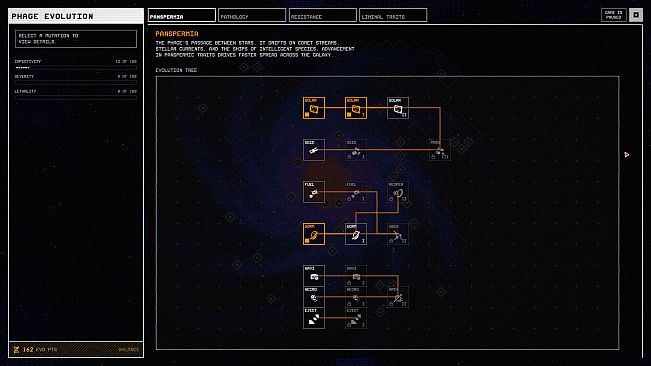Select the locked Eject tier I node
This screenshot has width=651, height=366.
356,318
